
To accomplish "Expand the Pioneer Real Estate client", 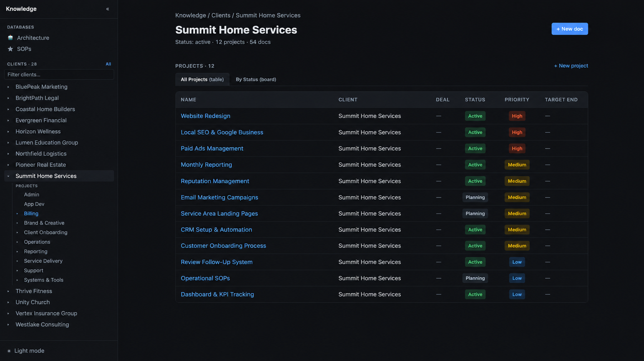I will pos(8,165).
